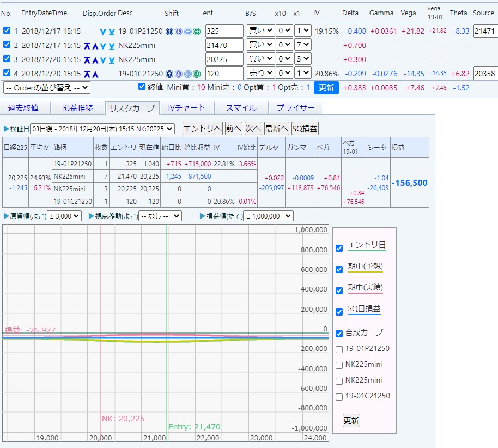The height and width of the screenshot is (448, 498).
Task: Move order 2 NK225mini down one position
Action: point(103,46)
